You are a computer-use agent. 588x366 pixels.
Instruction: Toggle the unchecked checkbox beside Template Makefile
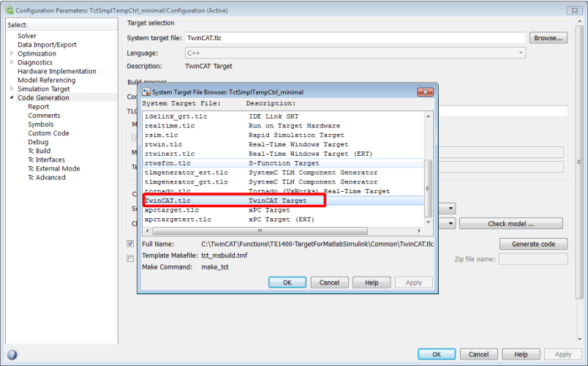[130, 258]
